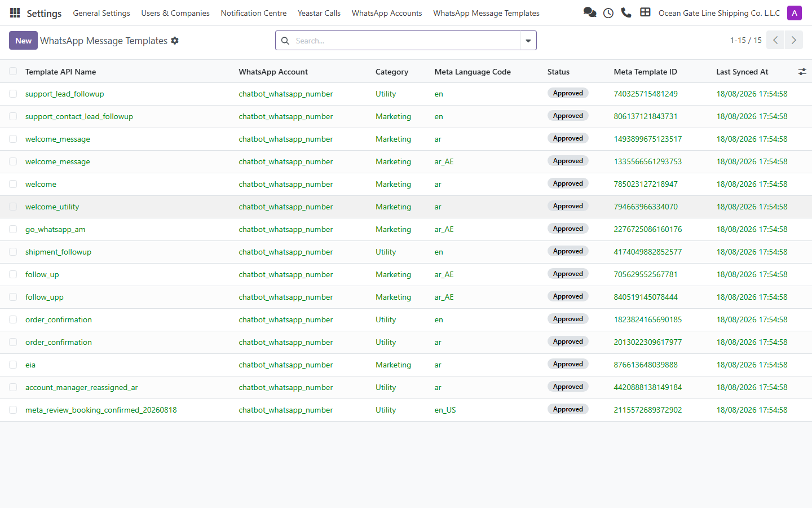812x508 pixels.
Task: Sort by Meta Language Code header
Action: [x=473, y=72]
